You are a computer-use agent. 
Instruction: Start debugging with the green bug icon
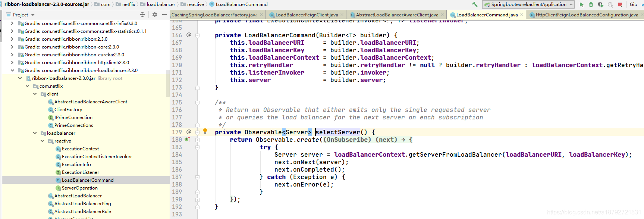[x=591, y=4]
